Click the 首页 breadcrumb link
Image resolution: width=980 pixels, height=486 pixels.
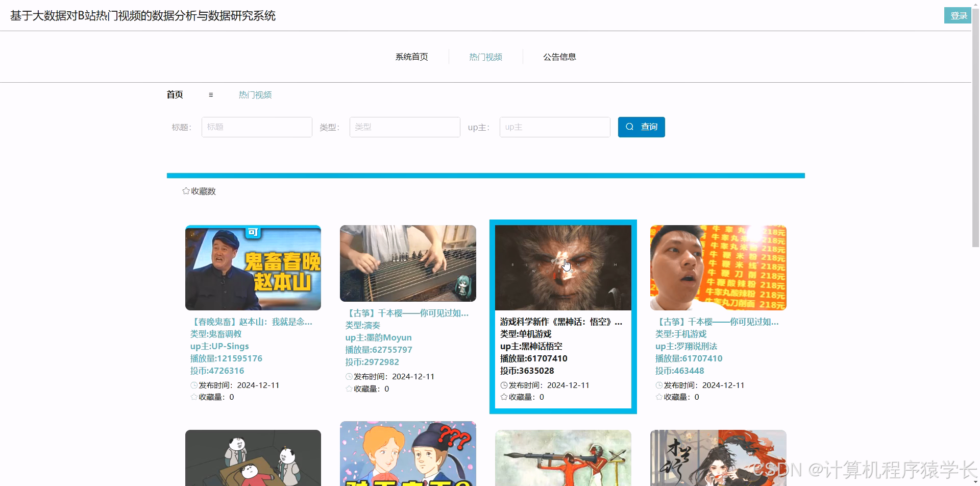click(x=174, y=94)
